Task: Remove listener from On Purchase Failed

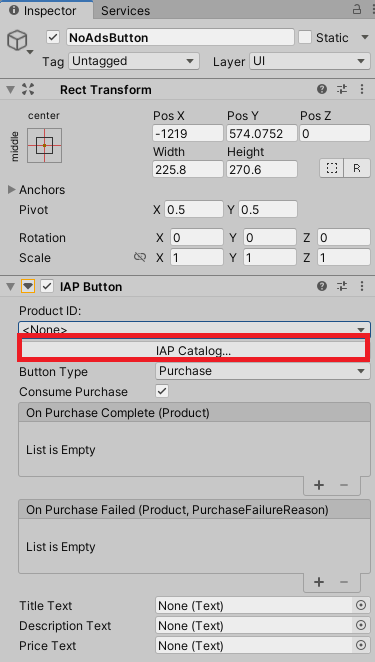Action: [344, 582]
